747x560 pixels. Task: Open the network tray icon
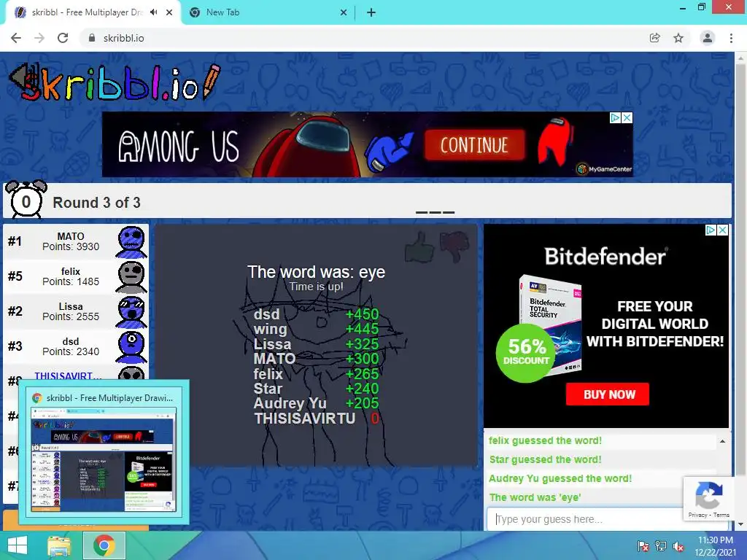(x=661, y=546)
